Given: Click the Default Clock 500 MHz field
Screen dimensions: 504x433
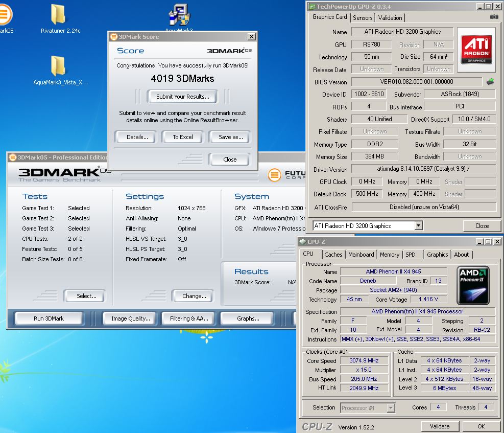Looking at the screenshot, I should click(x=367, y=194).
